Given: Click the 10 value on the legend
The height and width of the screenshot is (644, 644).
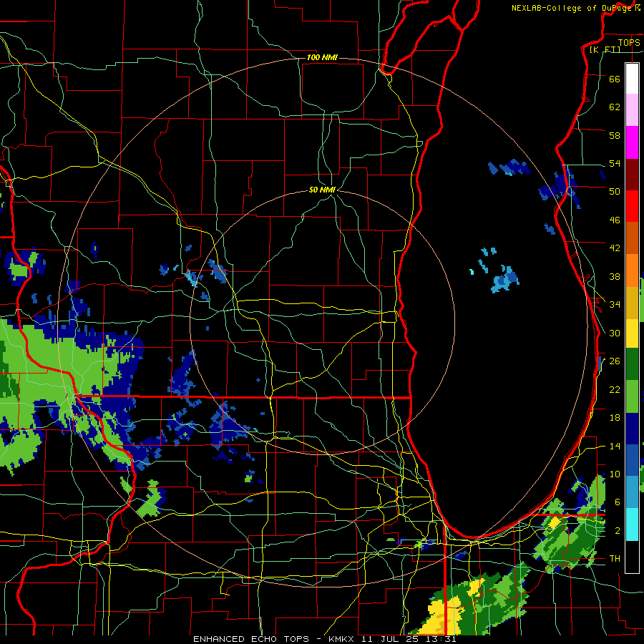Looking at the screenshot, I should point(615,474).
